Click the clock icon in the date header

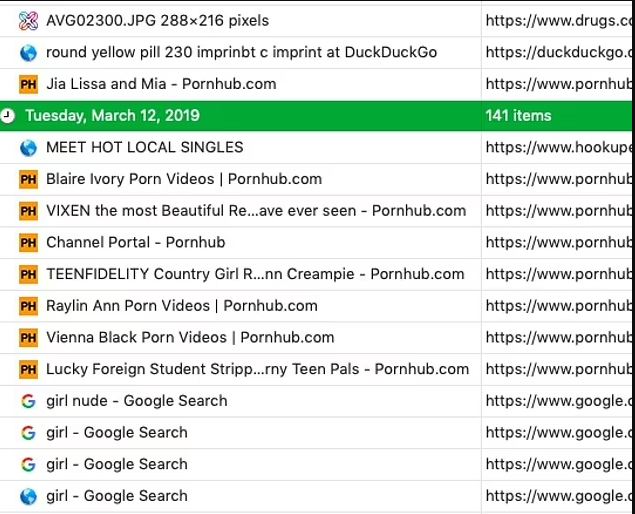tap(9, 116)
